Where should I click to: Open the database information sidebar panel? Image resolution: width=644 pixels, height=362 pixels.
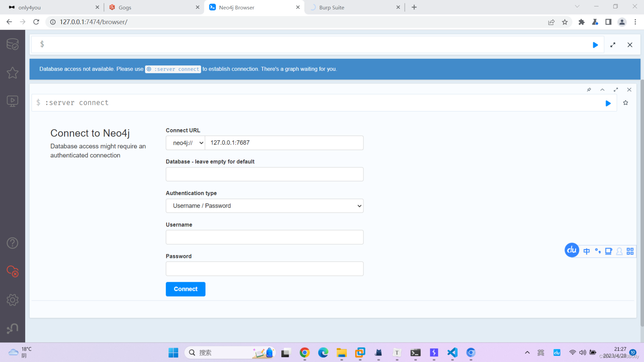point(13,44)
